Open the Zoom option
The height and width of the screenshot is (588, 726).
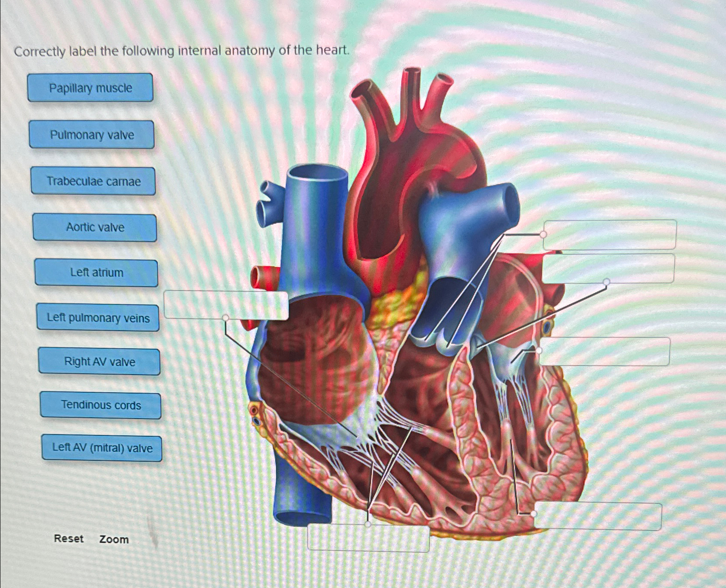pos(114,539)
